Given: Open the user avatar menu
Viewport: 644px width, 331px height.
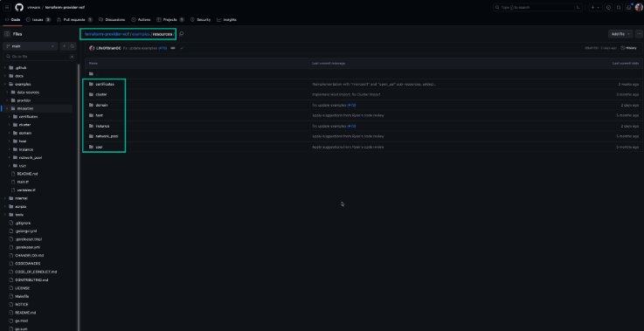Looking at the screenshot, I should [639, 7].
